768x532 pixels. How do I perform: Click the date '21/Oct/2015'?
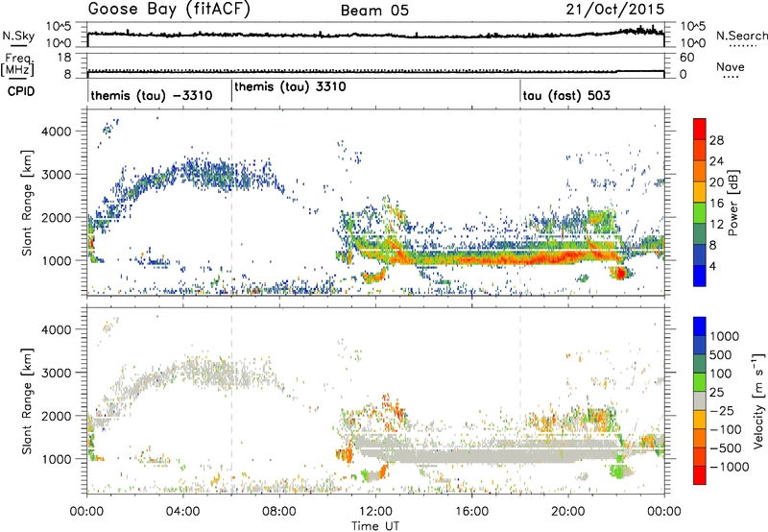tap(615, 10)
